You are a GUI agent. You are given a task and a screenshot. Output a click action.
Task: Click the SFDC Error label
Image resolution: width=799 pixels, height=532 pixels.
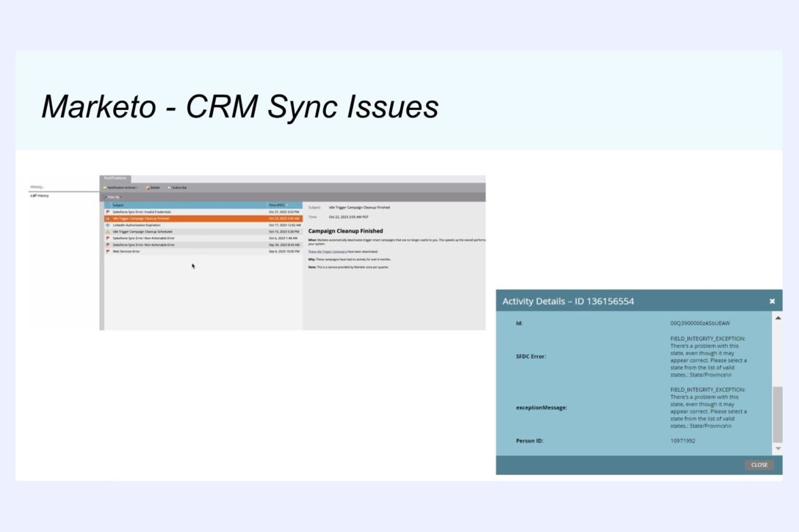click(x=530, y=357)
